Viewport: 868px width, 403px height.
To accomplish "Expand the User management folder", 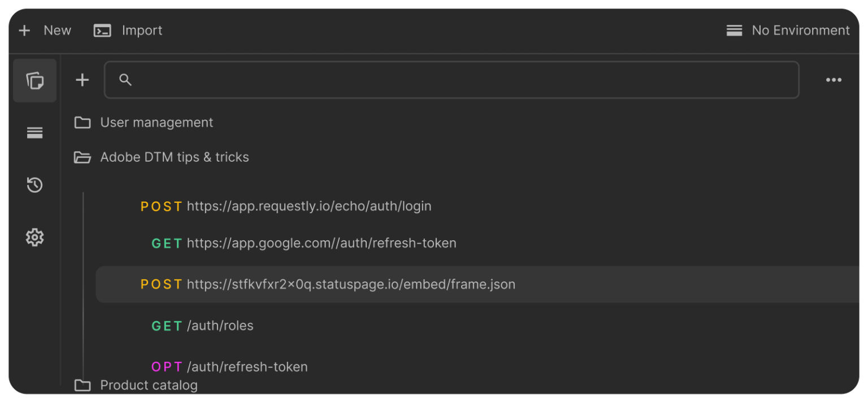I will point(157,122).
